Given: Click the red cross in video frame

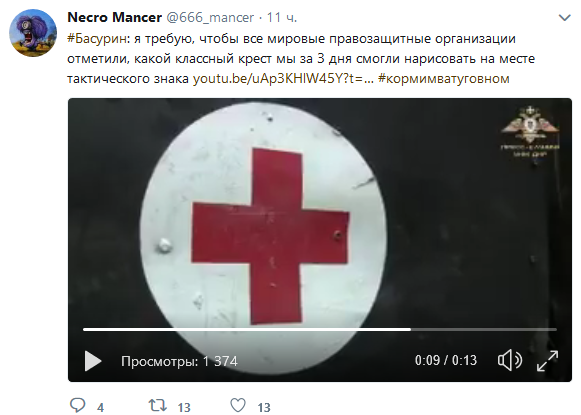Looking at the screenshot, I should pos(270,236).
